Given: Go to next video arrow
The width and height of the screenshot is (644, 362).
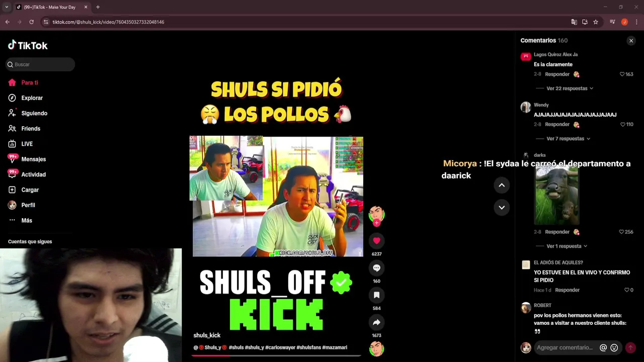Looking at the screenshot, I should click(502, 207).
